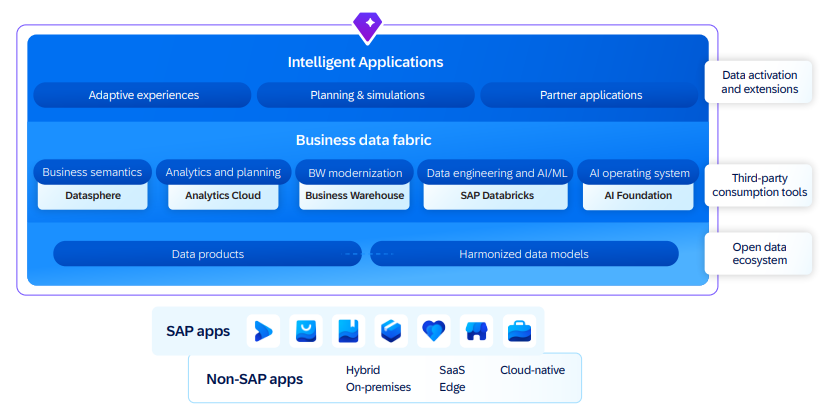Open the Business Warehouse card
Screen dimensions: 827x416
tap(354, 196)
